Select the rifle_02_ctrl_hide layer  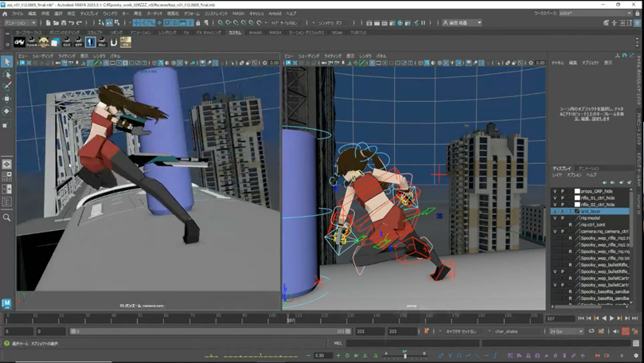click(x=597, y=205)
